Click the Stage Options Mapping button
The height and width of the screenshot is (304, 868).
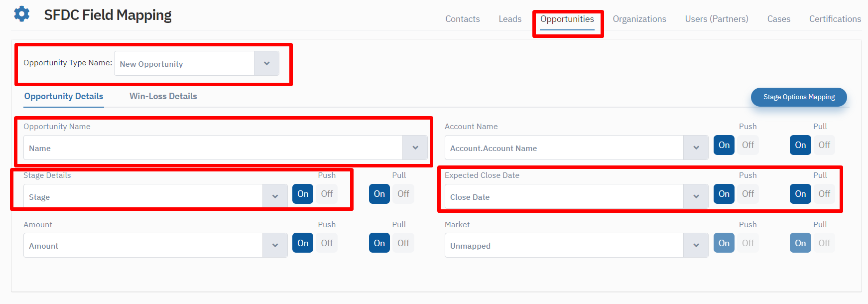799,97
